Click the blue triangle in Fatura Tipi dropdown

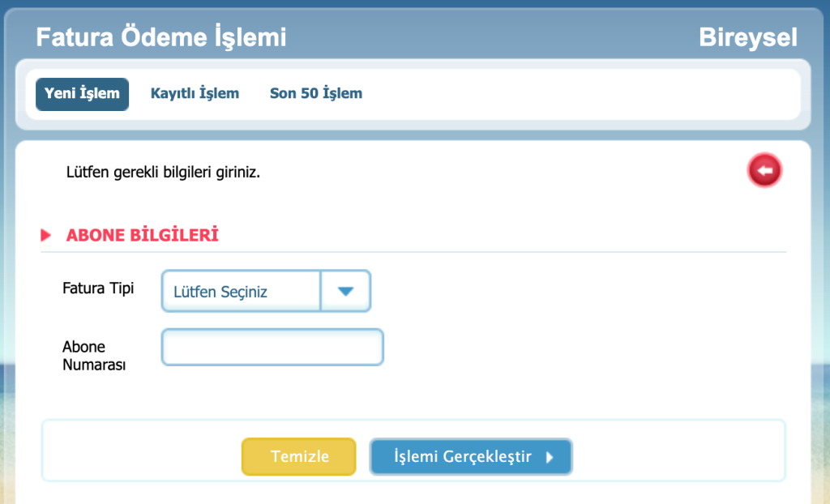point(346,292)
